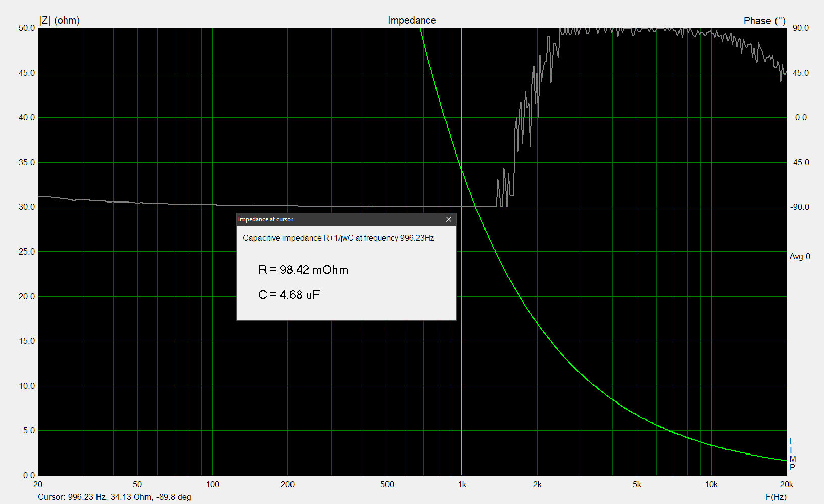Click the LIMP vertical label

click(x=792, y=455)
